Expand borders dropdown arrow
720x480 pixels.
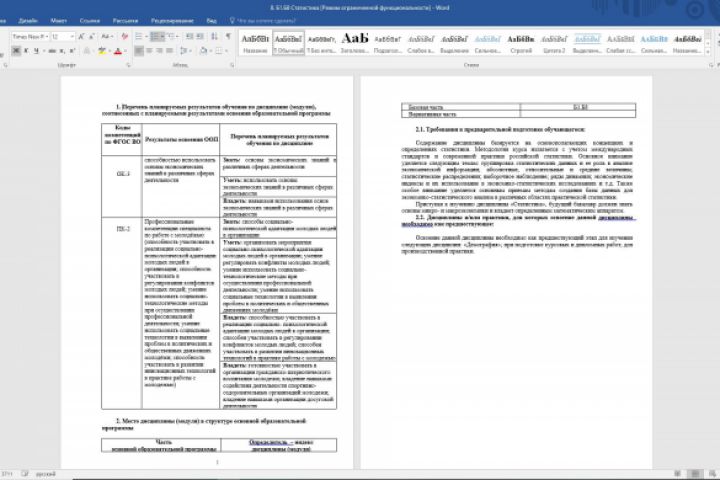pyautogui.click(x=226, y=51)
